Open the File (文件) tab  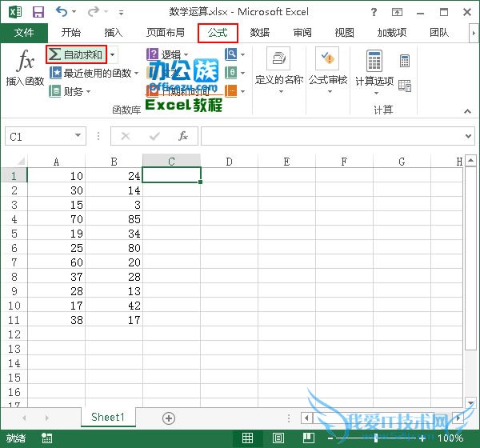[x=25, y=33]
